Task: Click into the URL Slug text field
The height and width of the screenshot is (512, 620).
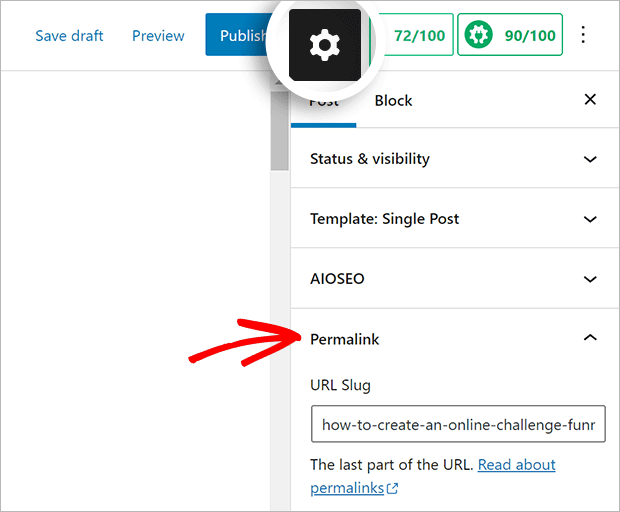Action: coord(458,424)
